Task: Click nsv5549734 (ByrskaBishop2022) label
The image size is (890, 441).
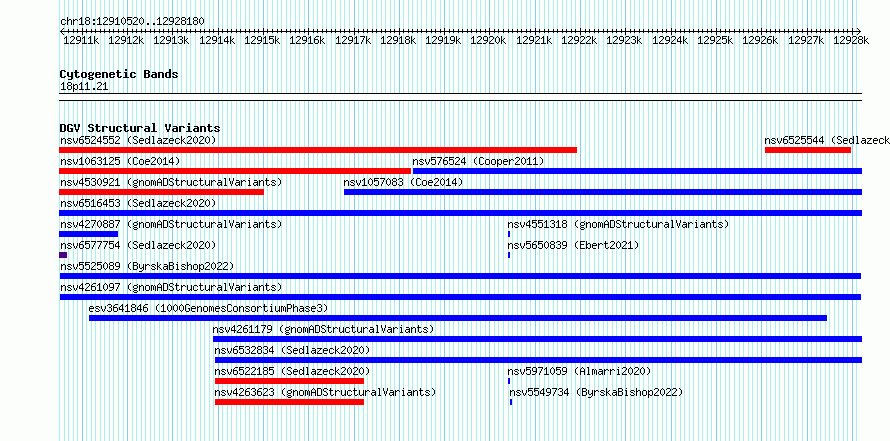Action: click(596, 392)
